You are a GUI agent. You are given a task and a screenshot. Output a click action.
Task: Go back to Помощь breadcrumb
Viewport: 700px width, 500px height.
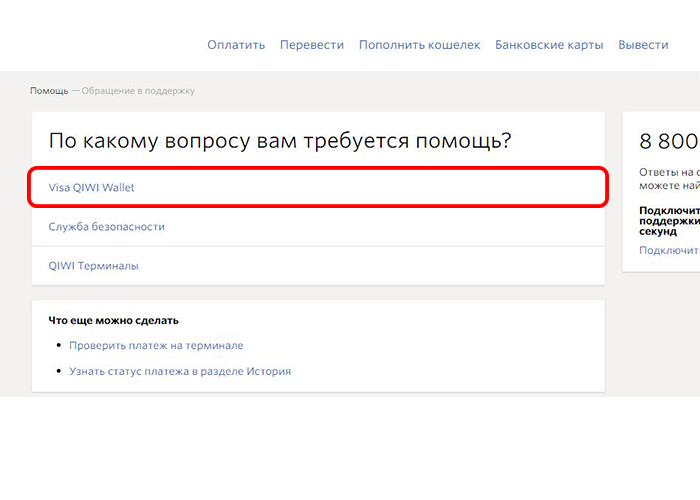tap(49, 91)
